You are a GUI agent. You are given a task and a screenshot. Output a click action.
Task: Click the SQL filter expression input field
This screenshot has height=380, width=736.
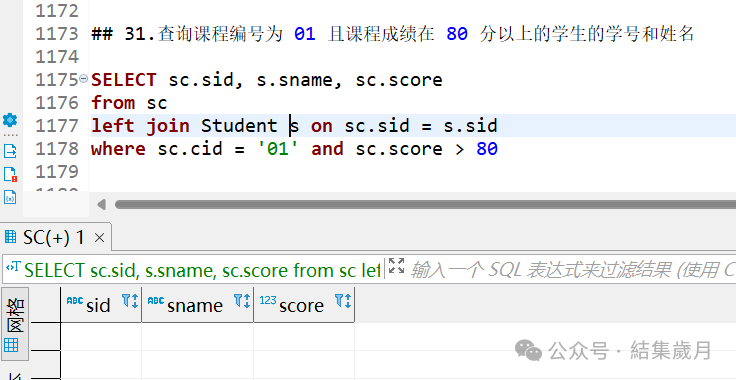573,270
